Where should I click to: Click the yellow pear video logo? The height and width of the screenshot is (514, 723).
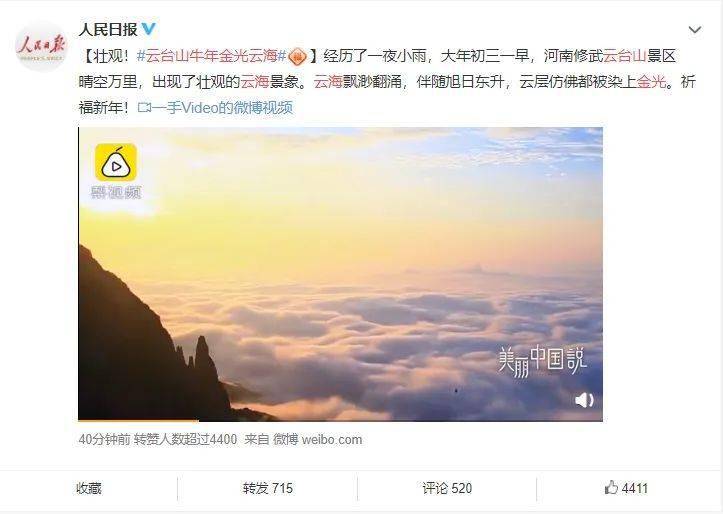[x=116, y=162]
